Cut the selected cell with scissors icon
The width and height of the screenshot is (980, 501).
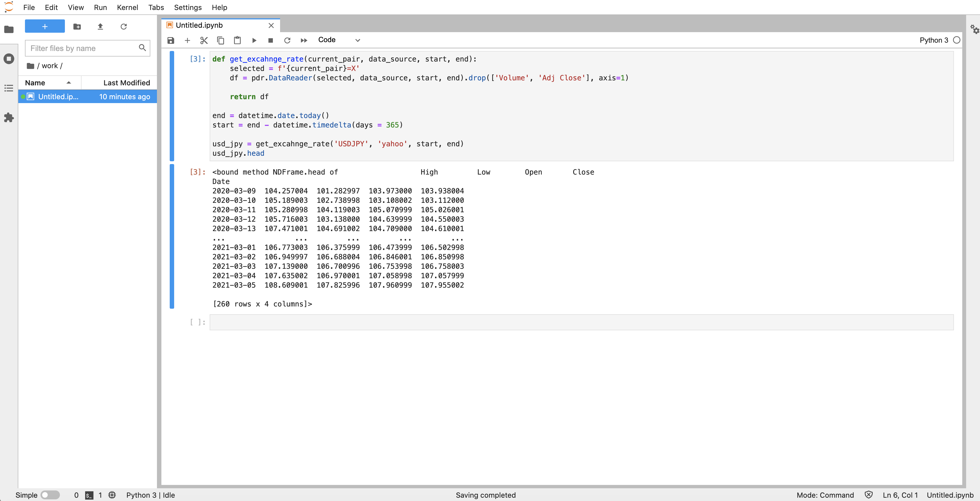click(x=204, y=40)
